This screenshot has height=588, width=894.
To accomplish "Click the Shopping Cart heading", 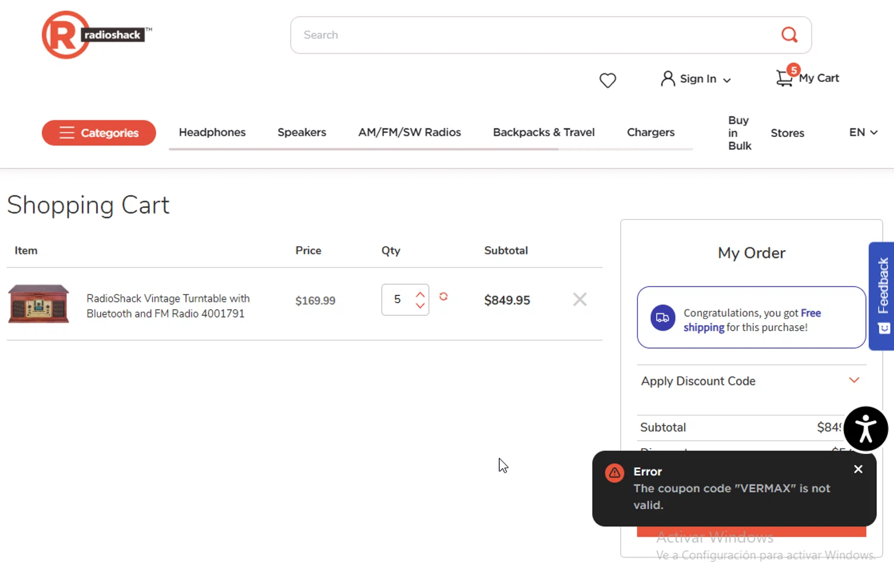I will pyautogui.click(x=88, y=205).
